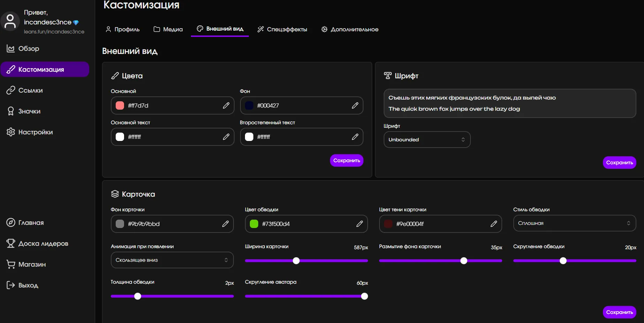Image resolution: width=644 pixels, height=323 pixels.
Task: Switch to the Спецэффекты tab
Action: click(x=282, y=29)
